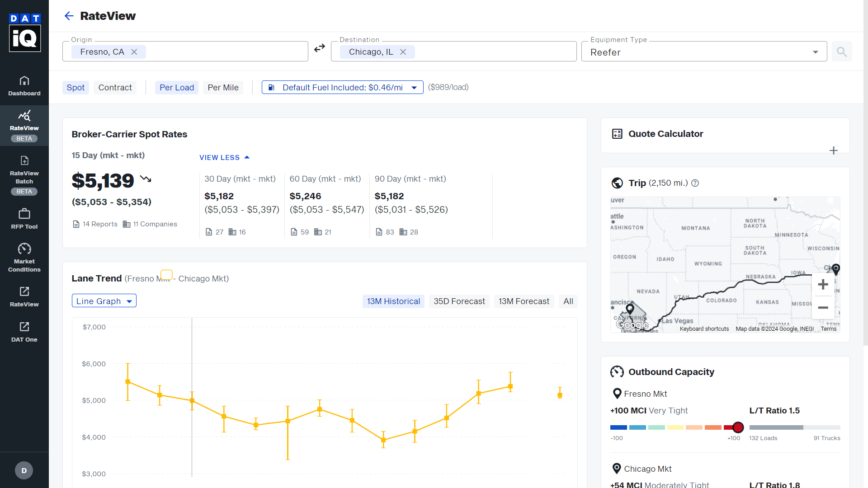
Task: Switch to Per Load view
Action: pos(177,88)
